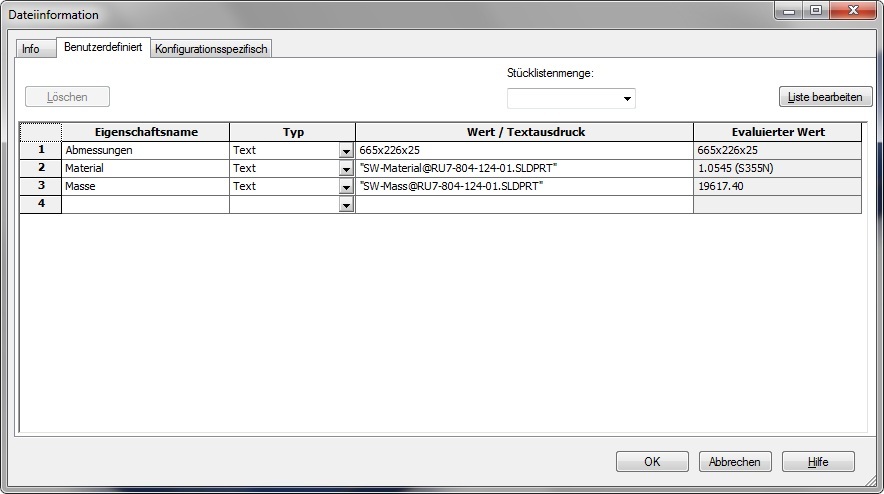Select row header 3
The height and width of the screenshot is (494, 884).
point(41,186)
